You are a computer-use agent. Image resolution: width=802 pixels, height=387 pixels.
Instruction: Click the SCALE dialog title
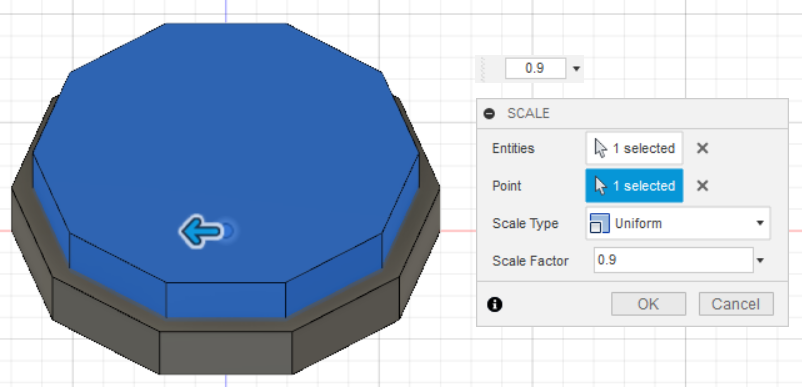[x=528, y=113]
